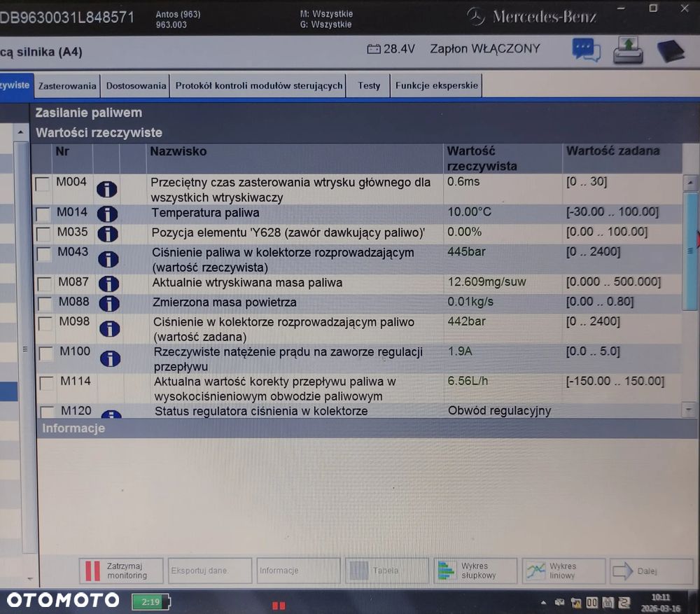
Task: Click info icon for M088 masa powietrza
Action: pyautogui.click(x=109, y=303)
